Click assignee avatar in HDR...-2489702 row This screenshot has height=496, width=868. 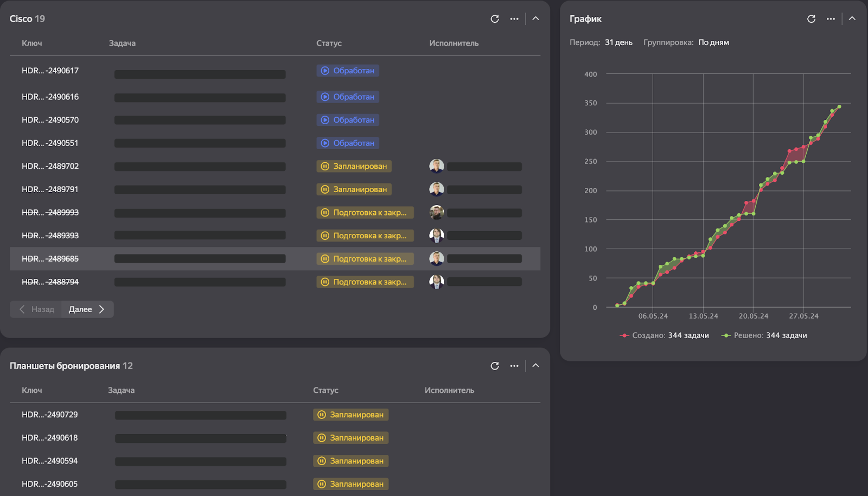(437, 166)
